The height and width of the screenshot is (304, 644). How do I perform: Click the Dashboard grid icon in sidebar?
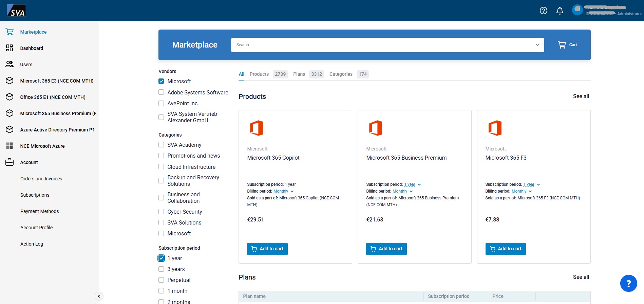[10, 48]
